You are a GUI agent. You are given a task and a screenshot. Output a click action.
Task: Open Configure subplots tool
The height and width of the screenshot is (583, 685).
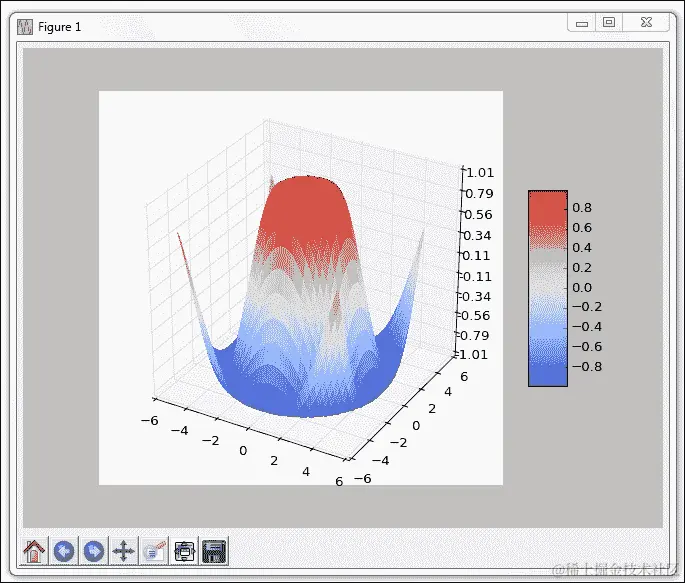[x=184, y=551]
